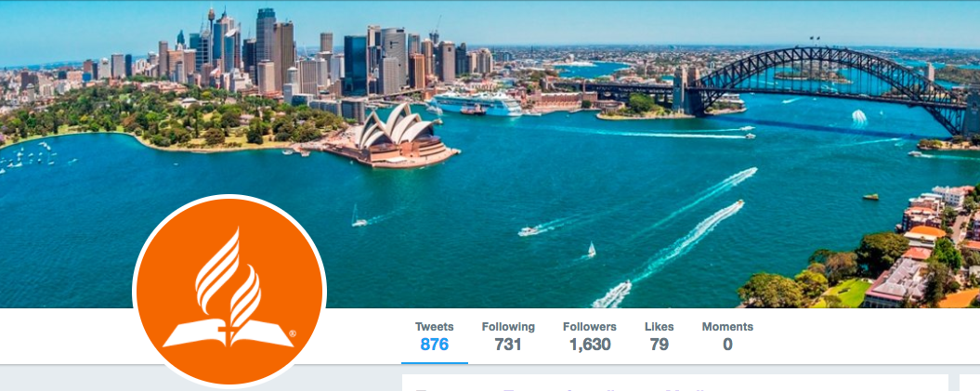980x391 pixels.
Task: Open the Followers tab
Action: click(x=589, y=336)
